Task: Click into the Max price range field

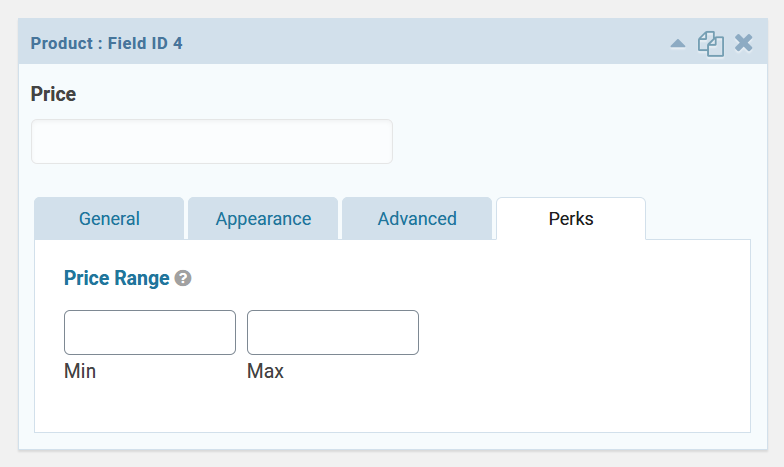Action: tap(333, 332)
